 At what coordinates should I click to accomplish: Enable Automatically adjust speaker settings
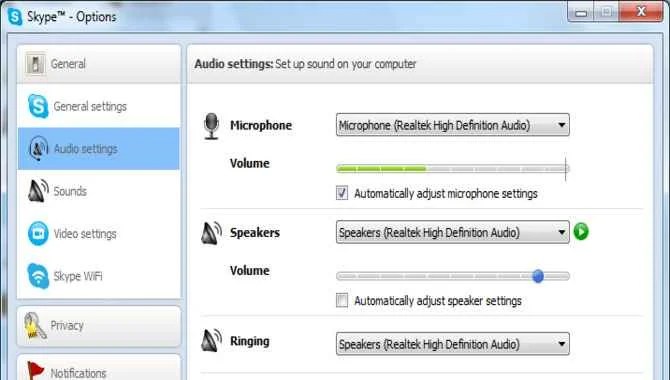[342, 300]
